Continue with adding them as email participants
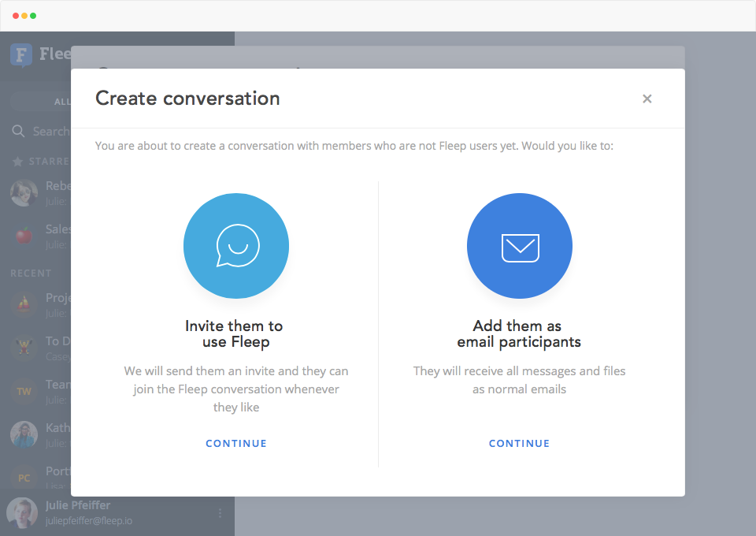This screenshot has height=536, width=756. (519, 443)
